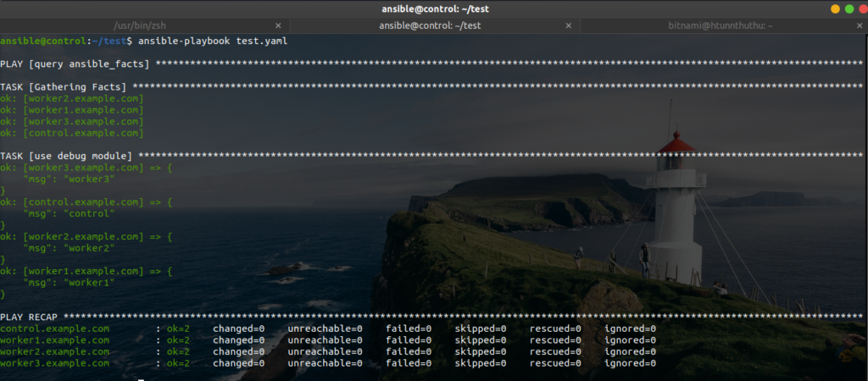Click the 'PLAY [query ansible_facts]' line

(75, 64)
